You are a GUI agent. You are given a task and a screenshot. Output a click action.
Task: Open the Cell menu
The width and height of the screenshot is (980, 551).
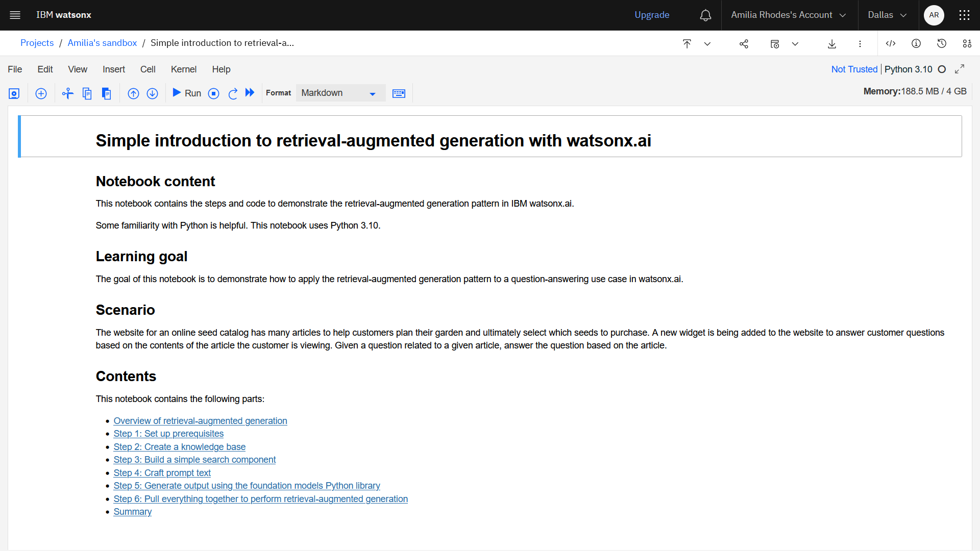148,69
